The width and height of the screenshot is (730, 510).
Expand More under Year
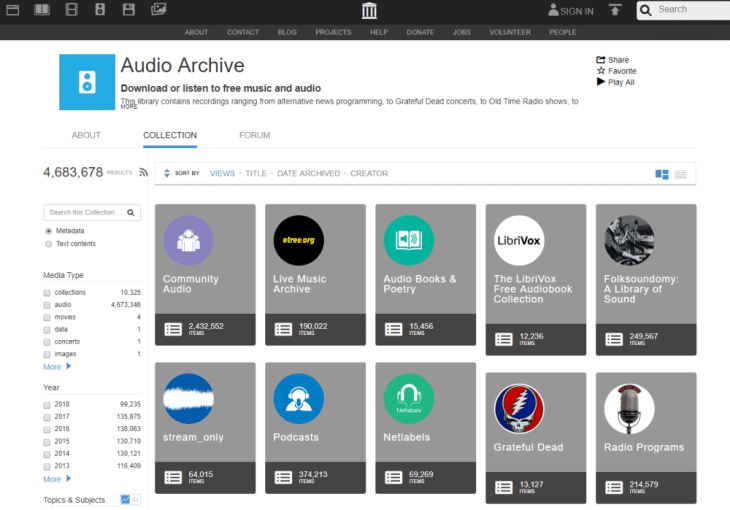[x=57, y=479]
